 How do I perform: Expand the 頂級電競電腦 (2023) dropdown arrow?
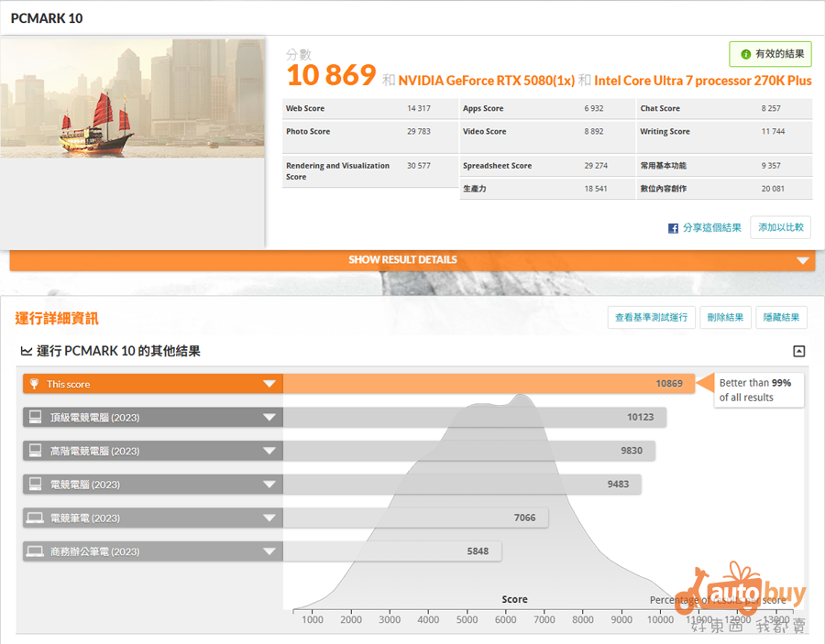click(x=269, y=418)
